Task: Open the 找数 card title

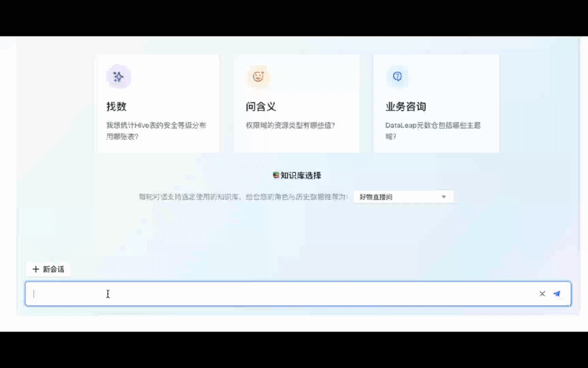Action: click(117, 107)
